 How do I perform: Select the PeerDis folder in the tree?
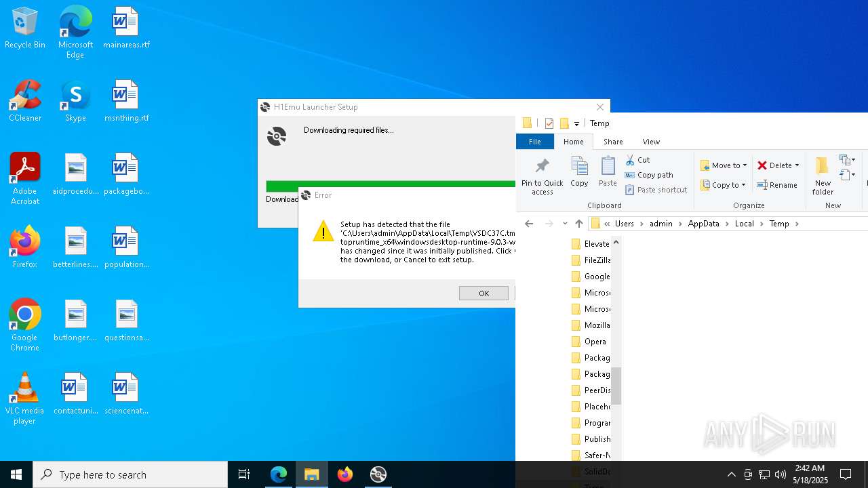point(590,390)
